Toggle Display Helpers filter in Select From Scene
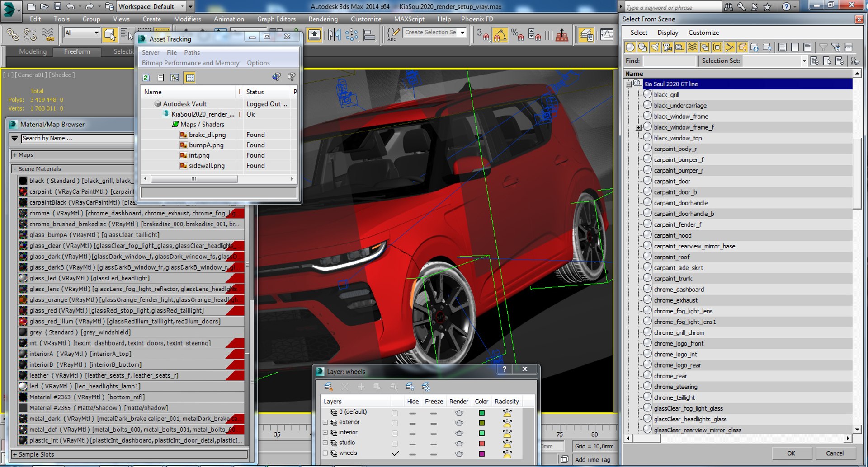868x467 pixels. pos(679,47)
